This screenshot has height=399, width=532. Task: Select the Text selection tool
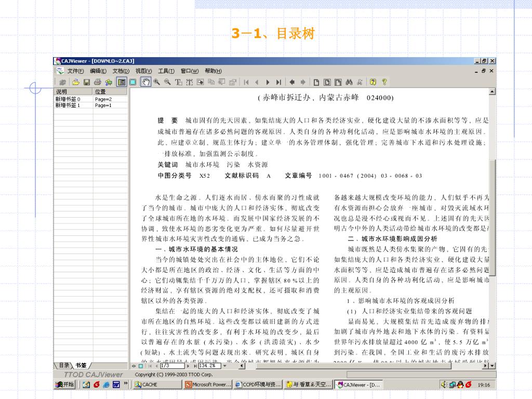pos(179,82)
